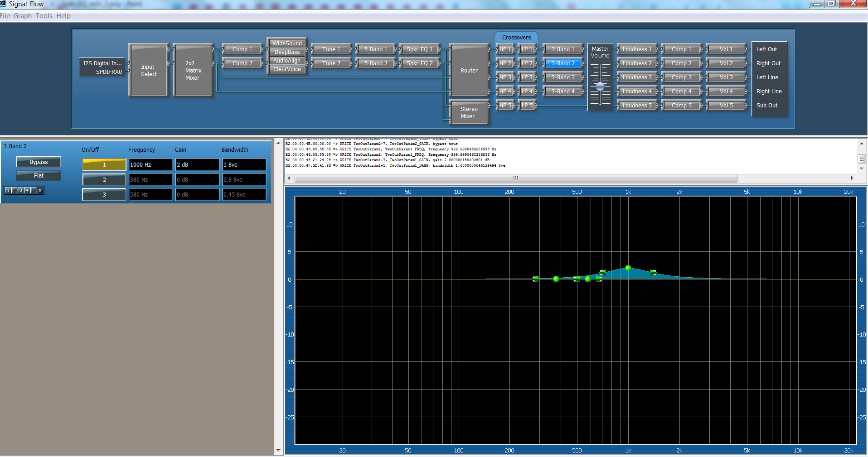This screenshot has height=457, width=868.
Task: Toggle band 1 On/Off button
Action: (104, 164)
